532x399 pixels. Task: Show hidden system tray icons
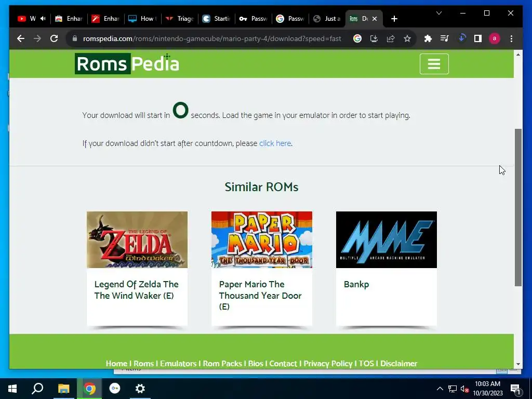440,389
